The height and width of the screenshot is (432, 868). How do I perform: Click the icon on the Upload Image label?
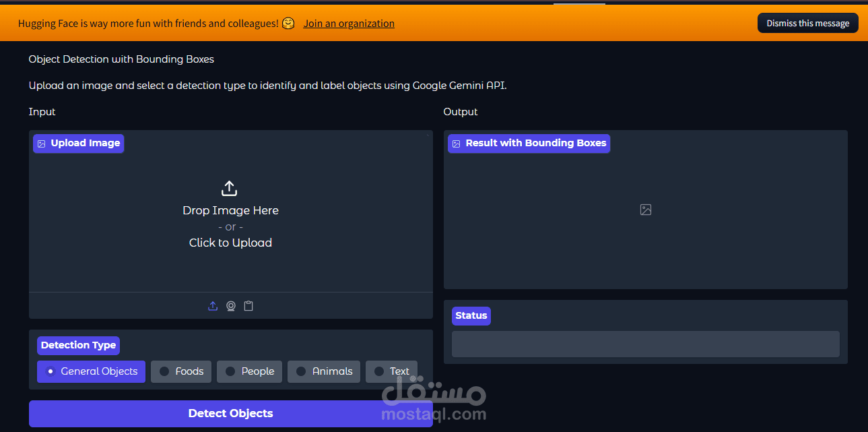[42, 143]
